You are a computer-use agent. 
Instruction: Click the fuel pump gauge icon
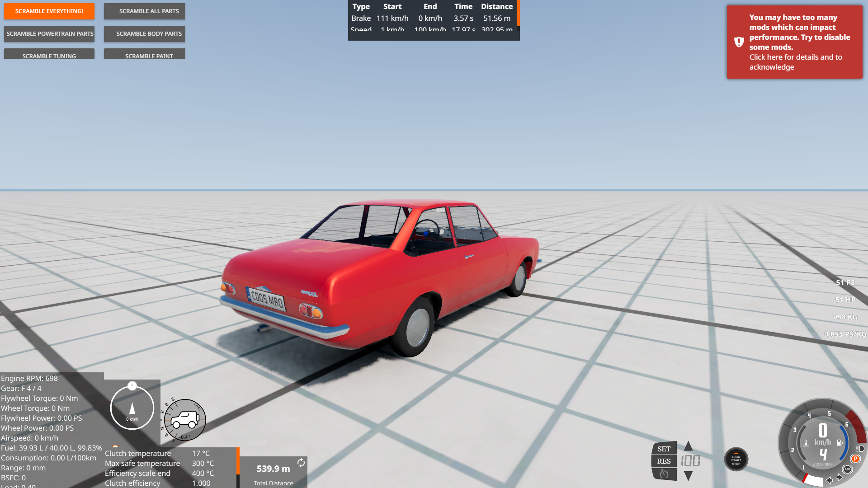[840, 443]
